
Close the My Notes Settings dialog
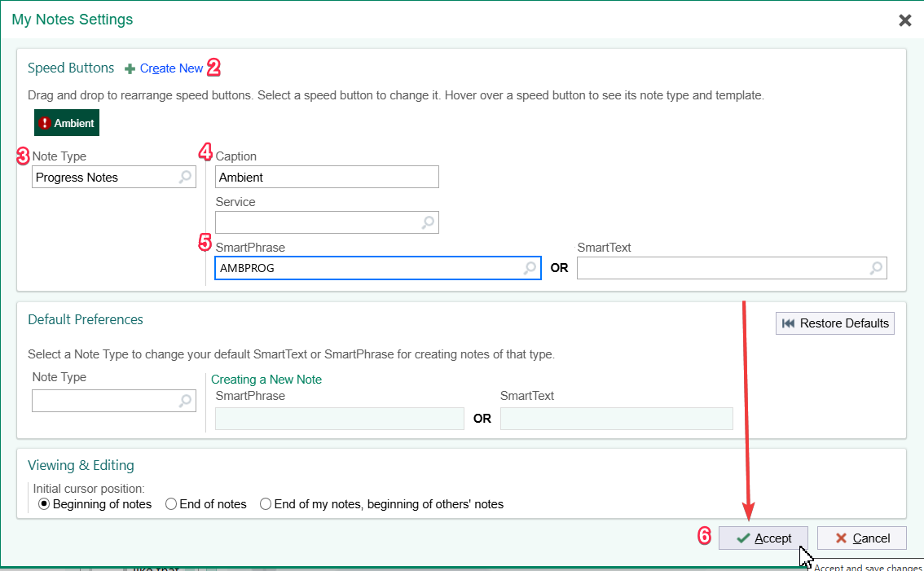pos(905,20)
